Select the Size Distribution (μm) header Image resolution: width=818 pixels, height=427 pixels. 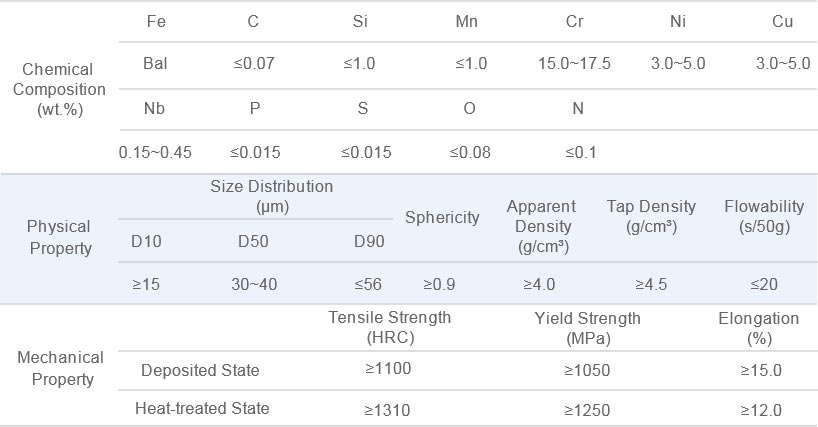coord(271,196)
